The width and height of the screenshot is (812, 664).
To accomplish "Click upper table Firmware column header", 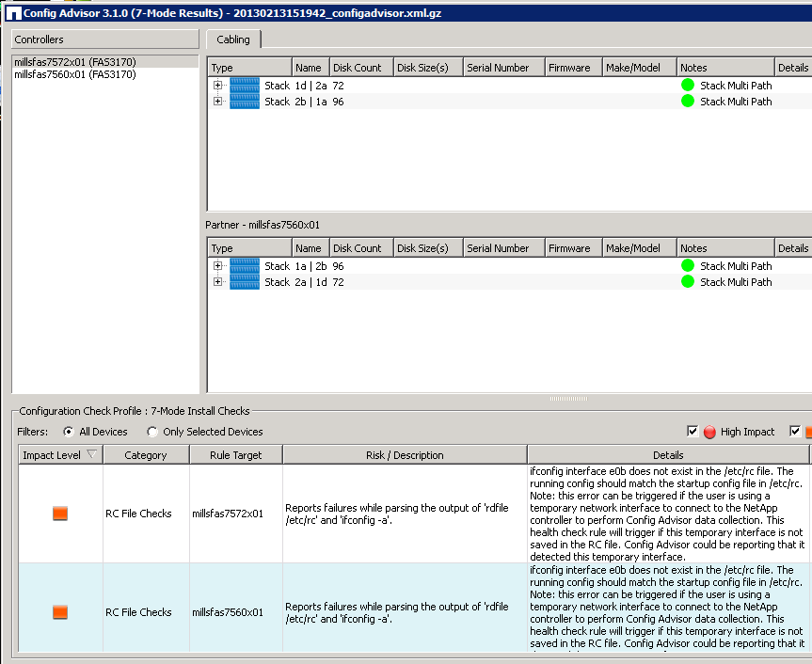I will tap(574, 68).
